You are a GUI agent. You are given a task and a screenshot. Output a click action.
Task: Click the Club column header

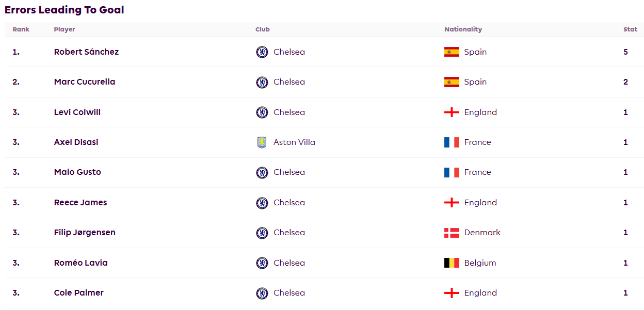pyautogui.click(x=263, y=29)
